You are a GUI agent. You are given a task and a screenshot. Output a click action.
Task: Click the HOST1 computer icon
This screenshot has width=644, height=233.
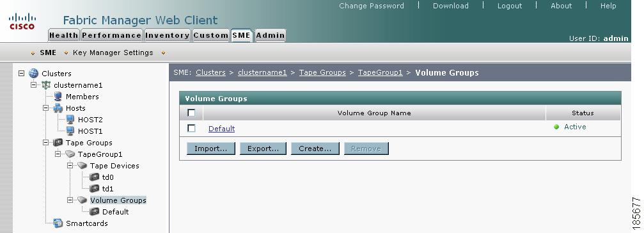point(70,131)
